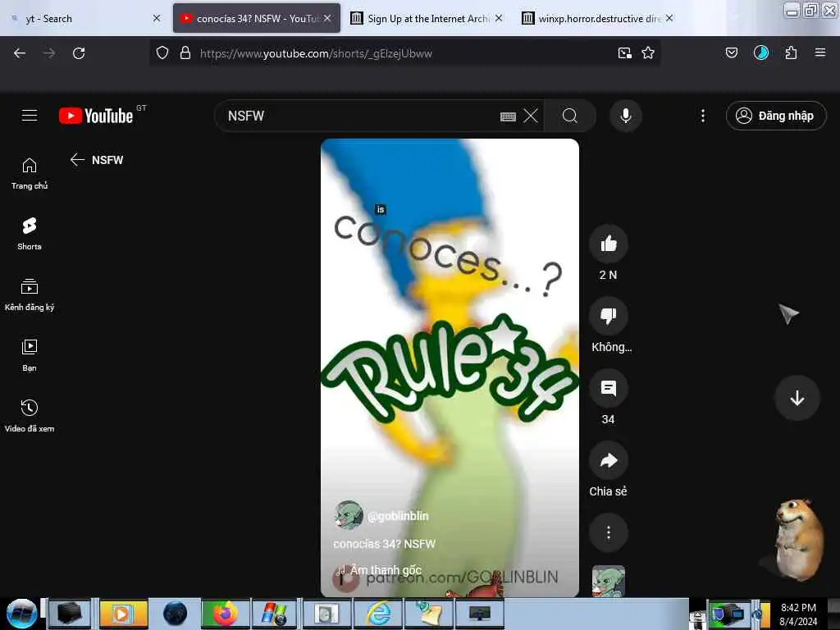Reload the current page
Screen dimensions: 840x630
coord(79,53)
